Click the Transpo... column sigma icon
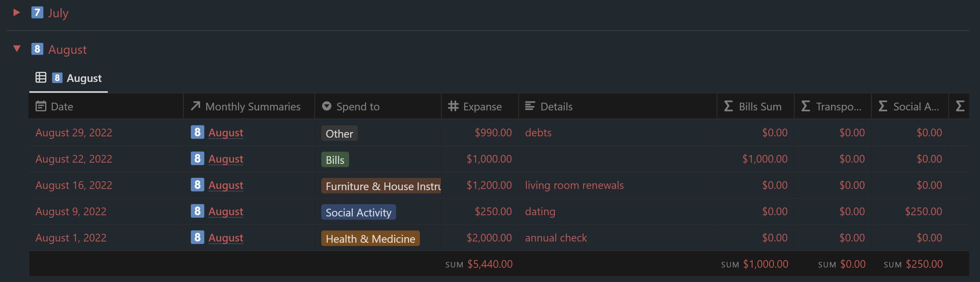 click(805, 106)
